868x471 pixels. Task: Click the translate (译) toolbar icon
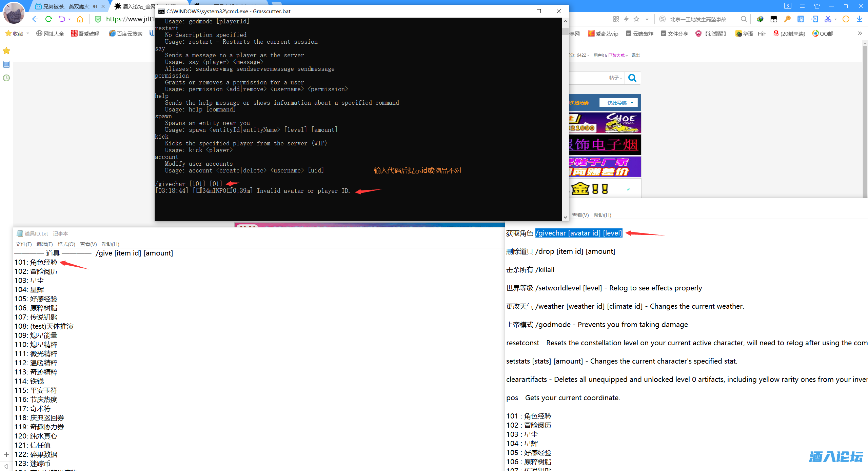pyautogui.click(x=801, y=19)
